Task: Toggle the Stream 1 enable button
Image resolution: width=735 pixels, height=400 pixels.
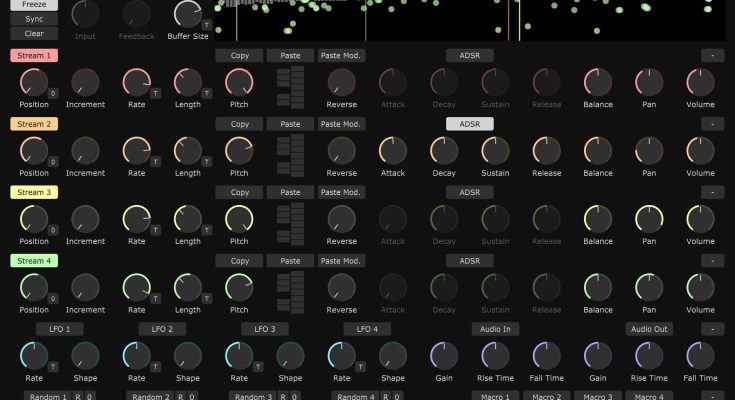Action: 34,56
